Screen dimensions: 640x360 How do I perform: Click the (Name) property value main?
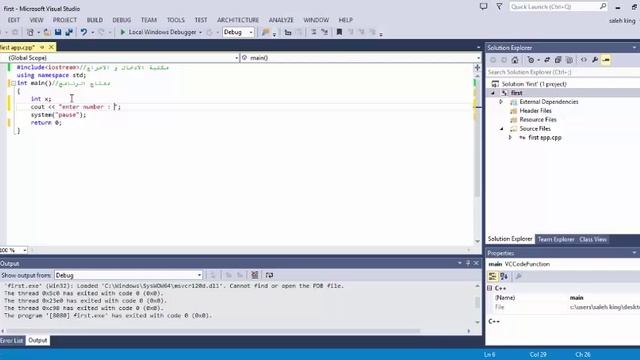click(x=576, y=298)
